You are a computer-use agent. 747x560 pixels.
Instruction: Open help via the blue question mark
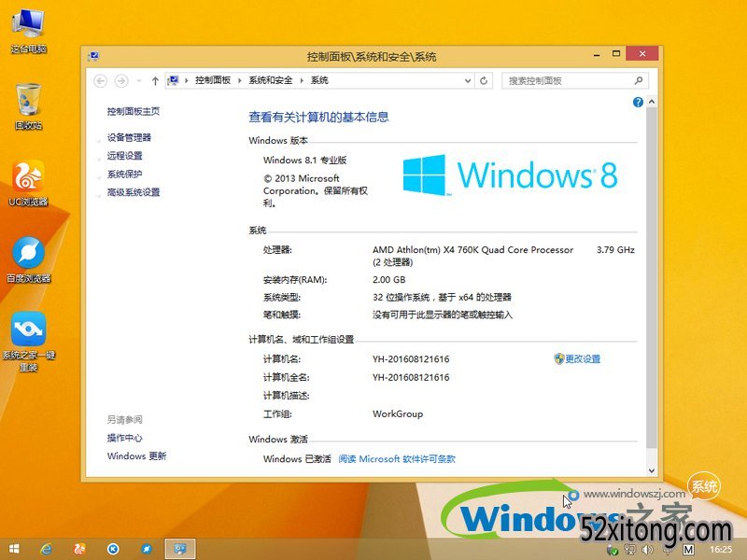coord(638,102)
